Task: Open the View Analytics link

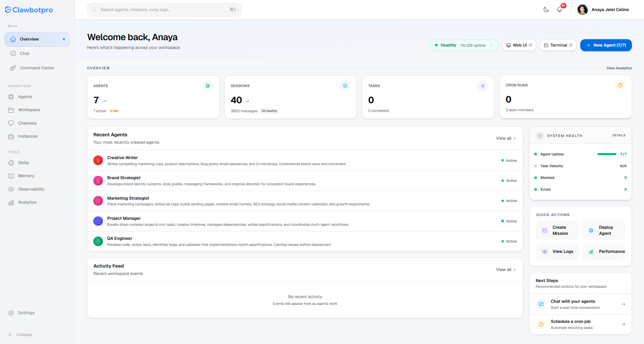Action: coord(619,68)
